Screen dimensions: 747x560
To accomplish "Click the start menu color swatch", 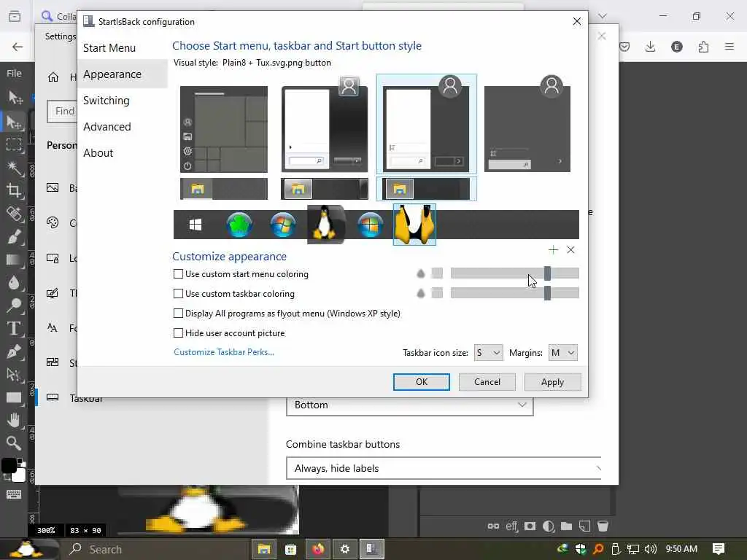I will pyautogui.click(x=437, y=273).
